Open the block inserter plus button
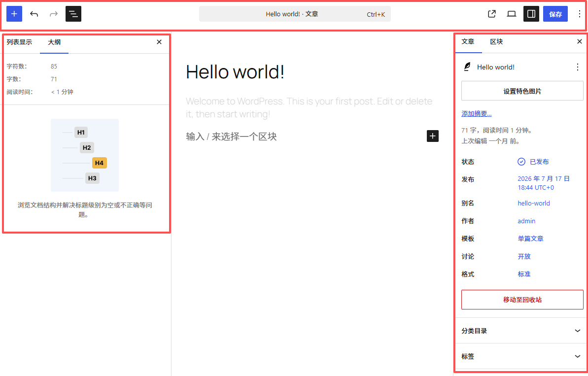The width and height of the screenshot is (588, 376). pyautogui.click(x=14, y=14)
